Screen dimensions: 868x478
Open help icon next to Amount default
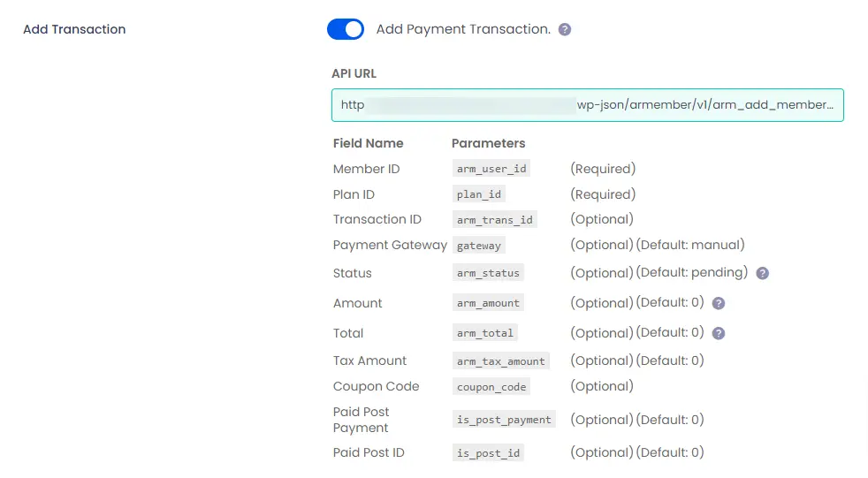click(719, 303)
